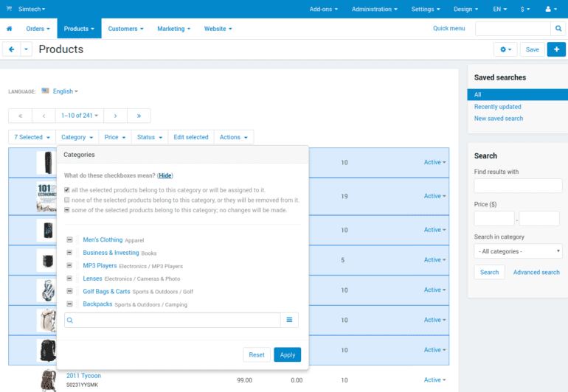
Task: Go to the last page of results
Action: (139, 116)
